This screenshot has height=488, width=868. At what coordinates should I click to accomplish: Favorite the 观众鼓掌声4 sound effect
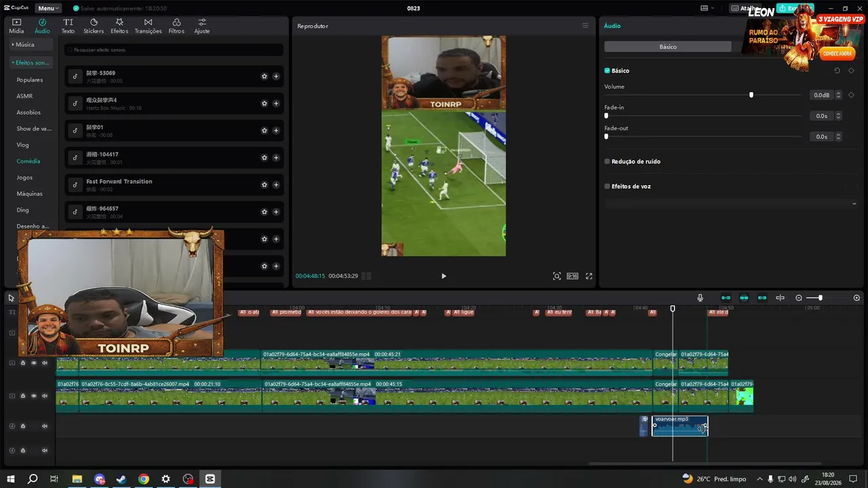[x=264, y=104]
